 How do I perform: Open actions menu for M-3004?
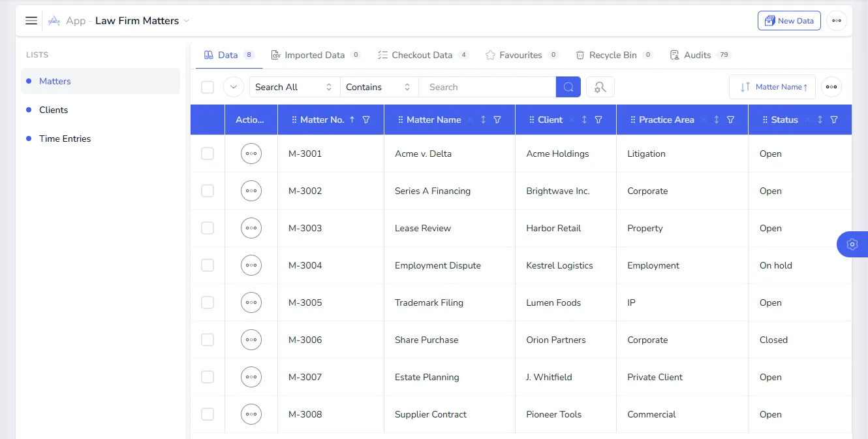point(251,265)
